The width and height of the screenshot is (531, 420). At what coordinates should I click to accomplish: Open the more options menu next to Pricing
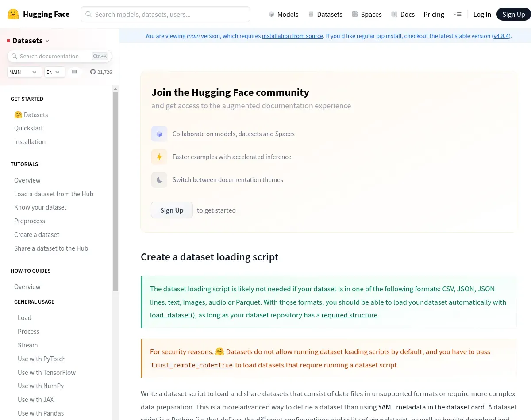click(458, 15)
